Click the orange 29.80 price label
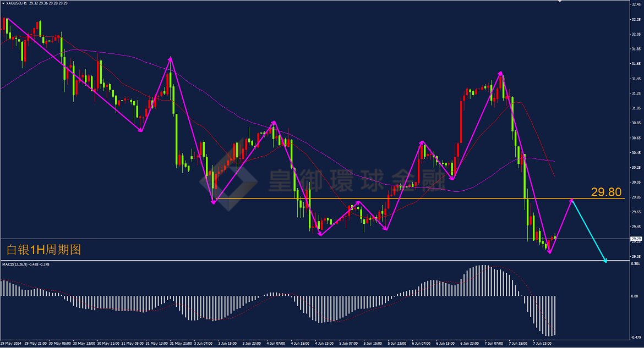The height and width of the screenshot is (348, 644). point(606,192)
